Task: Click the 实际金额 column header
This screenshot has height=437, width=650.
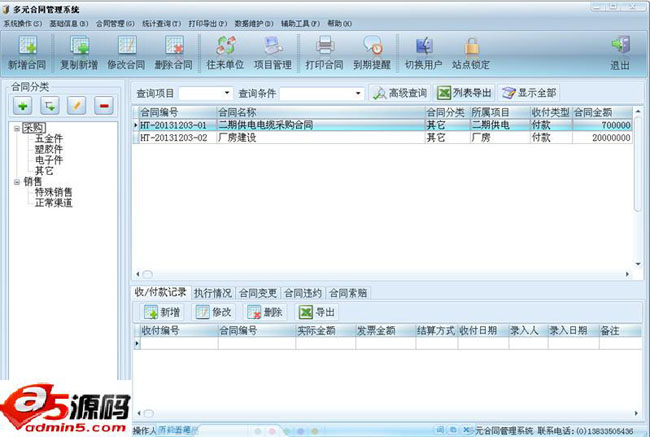Action: click(325, 330)
